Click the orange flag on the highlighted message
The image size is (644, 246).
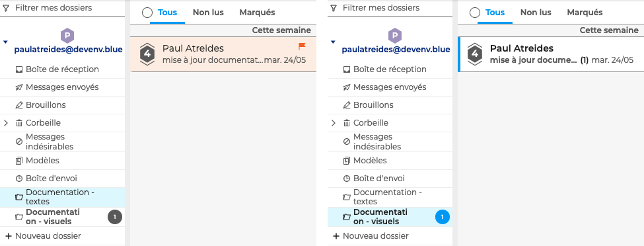click(303, 46)
